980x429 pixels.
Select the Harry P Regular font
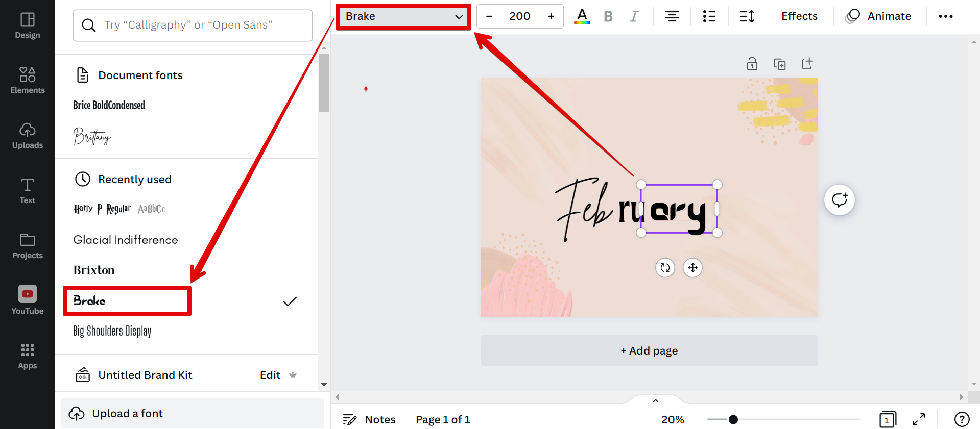(119, 209)
